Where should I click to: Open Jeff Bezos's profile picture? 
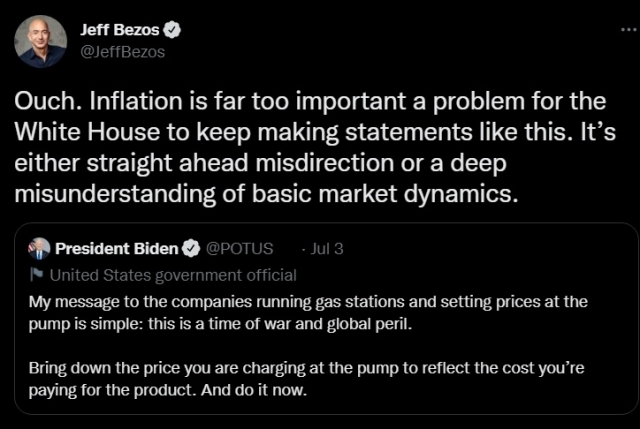coord(40,41)
